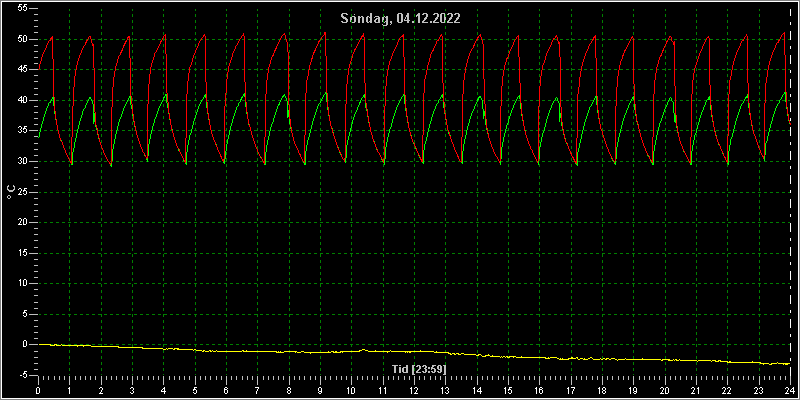This screenshot has height=400, width=800.
Task: Click the dashed current-time cursor line at 24
Action: [x=790, y=192]
